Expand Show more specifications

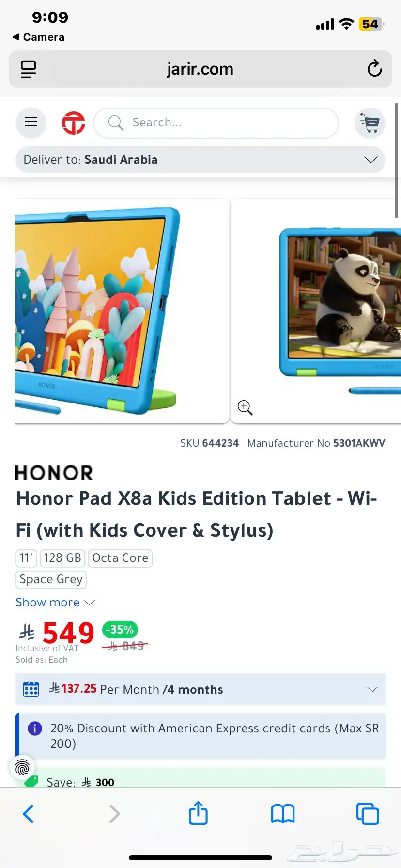click(x=55, y=603)
